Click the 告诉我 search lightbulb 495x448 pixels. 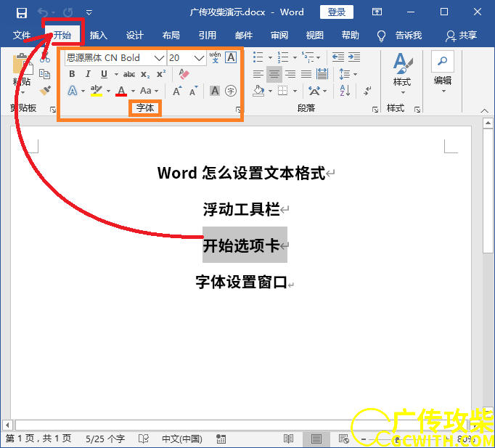[x=381, y=36]
